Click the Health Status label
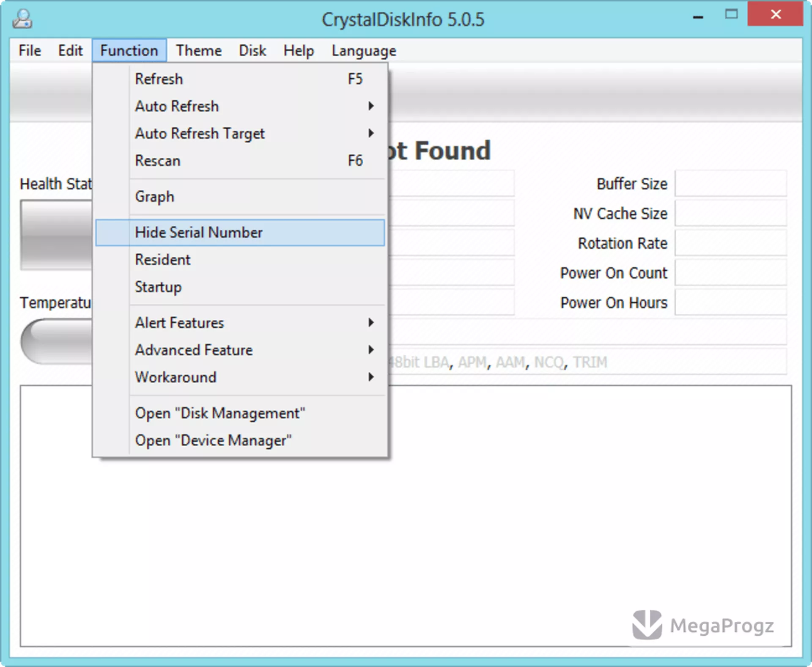Viewport: 812px width, 667px height. pyautogui.click(x=56, y=184)
